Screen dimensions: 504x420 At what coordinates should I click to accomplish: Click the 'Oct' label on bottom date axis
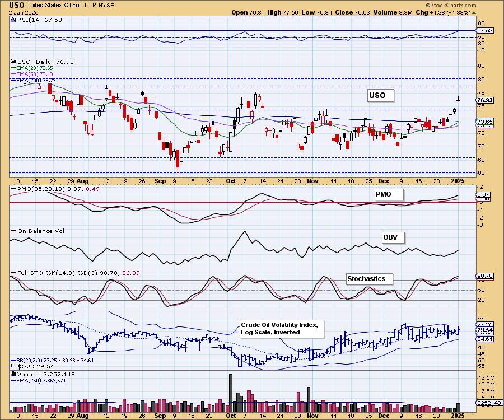[x=231, y=416]
